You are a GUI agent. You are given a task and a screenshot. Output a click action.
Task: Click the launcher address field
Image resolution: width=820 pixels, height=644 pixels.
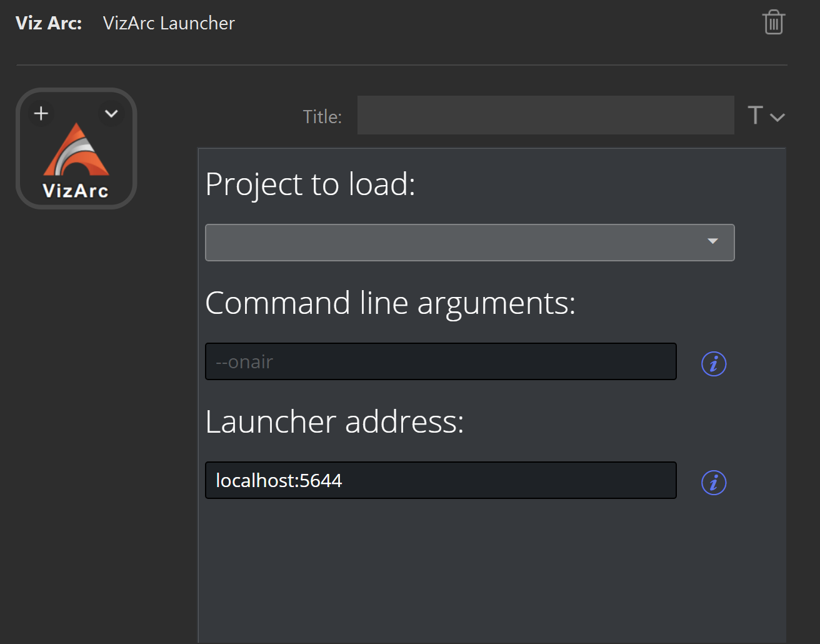coord(441,480)
